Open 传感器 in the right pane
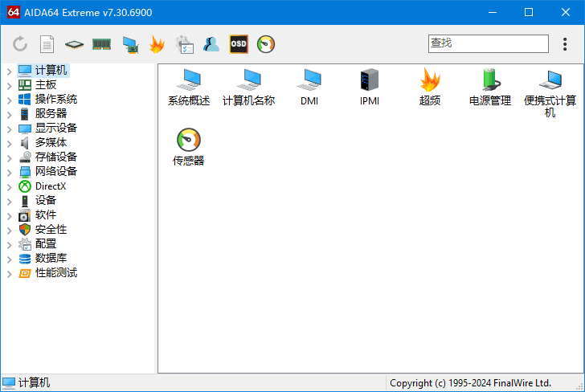Viewport: 585px width, 392px height. (189, 147)
